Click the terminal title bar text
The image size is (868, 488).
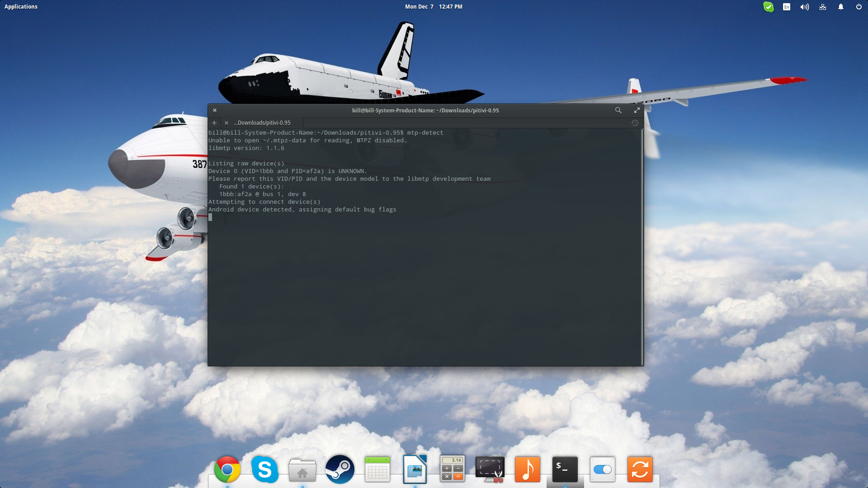(x=425, y=110)
